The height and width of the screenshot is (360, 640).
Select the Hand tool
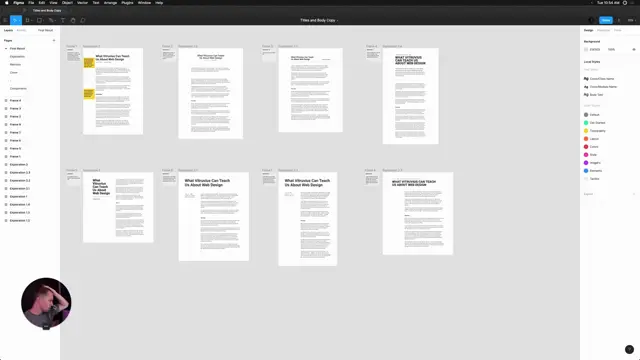click(x=73, y=20)
